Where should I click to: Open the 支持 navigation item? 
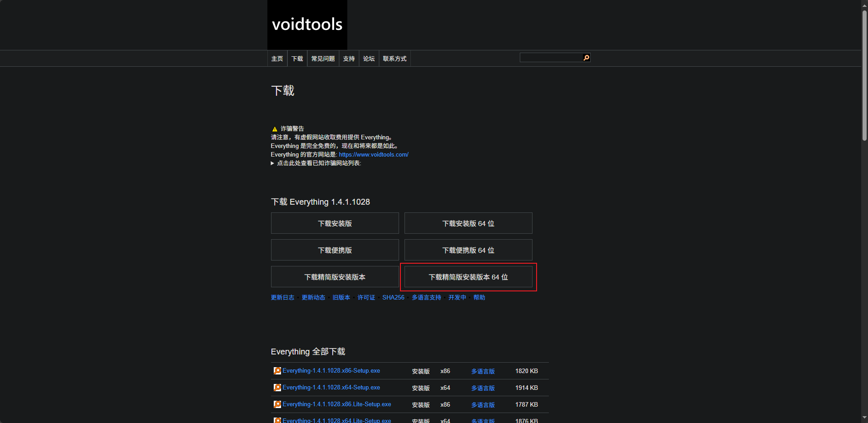(349, 59)
